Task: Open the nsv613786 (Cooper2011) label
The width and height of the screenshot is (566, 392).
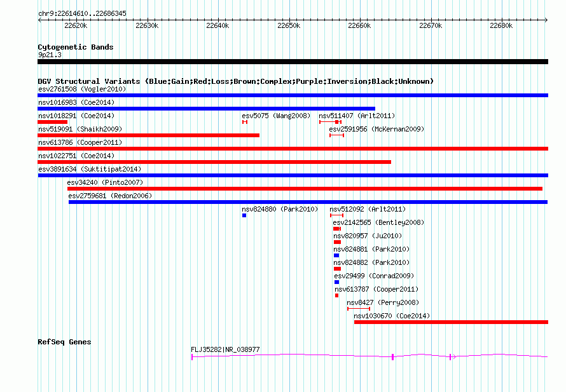Action: 80,142
